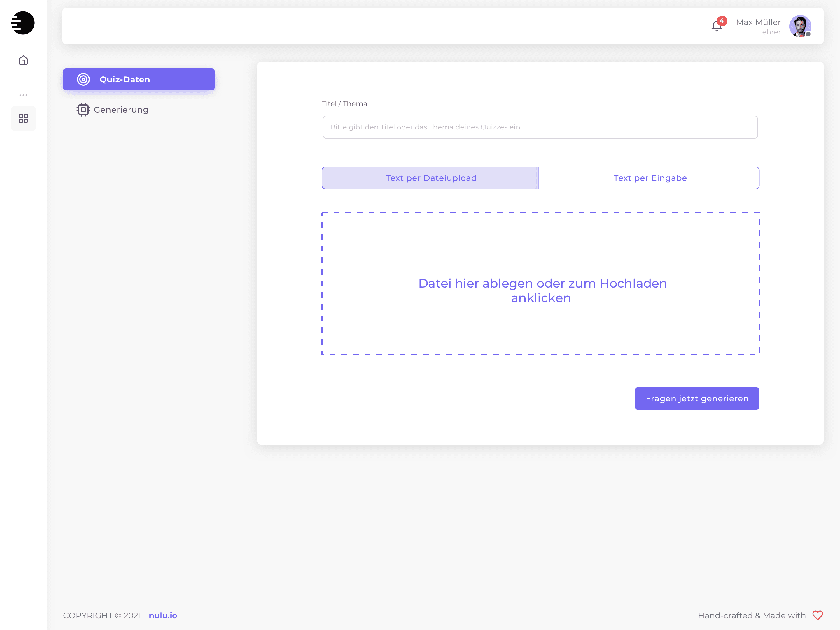Switch to Text per Eingabe mode

(649, 178)
